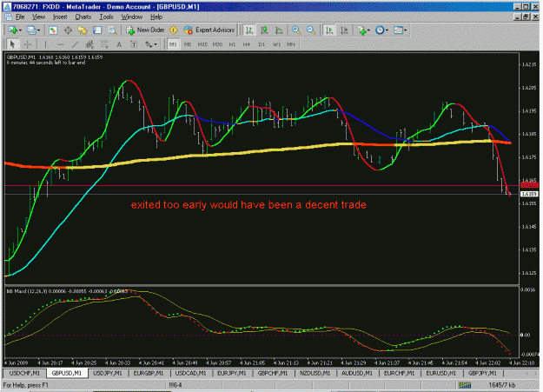The image size is (543, 392).
Task: Select the W1 timeframe
Action: pos(276,44)
